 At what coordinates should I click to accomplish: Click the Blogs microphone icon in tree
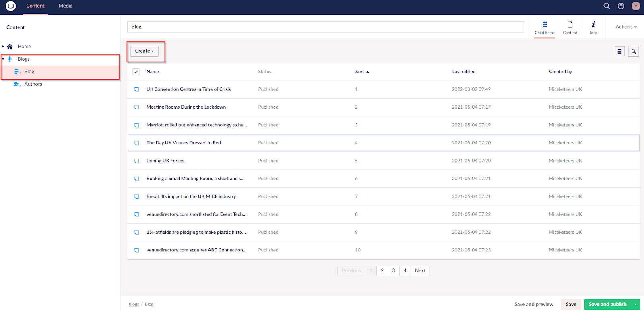10,59
